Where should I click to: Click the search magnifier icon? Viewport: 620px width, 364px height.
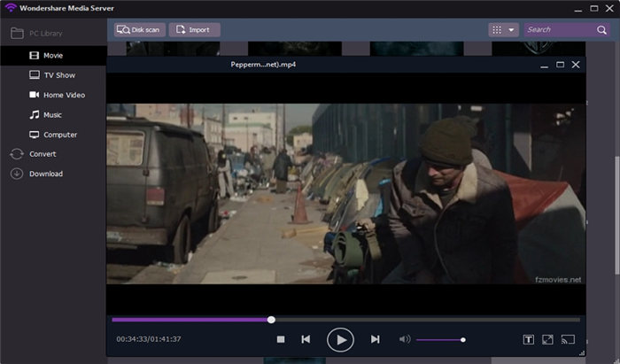(x=601, y=29)
